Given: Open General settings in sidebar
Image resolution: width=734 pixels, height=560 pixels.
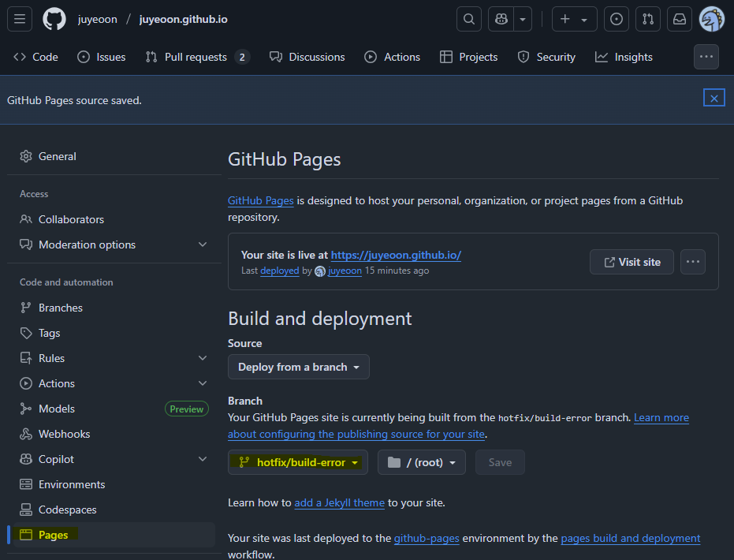Looking at the screenshot, I should pos(114,156).
